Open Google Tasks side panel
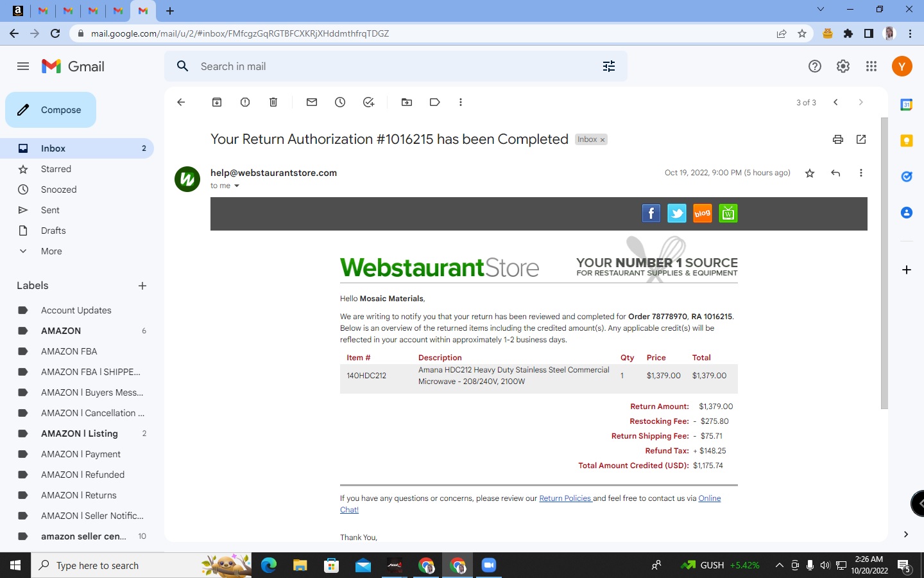 (x=907, y=177)
